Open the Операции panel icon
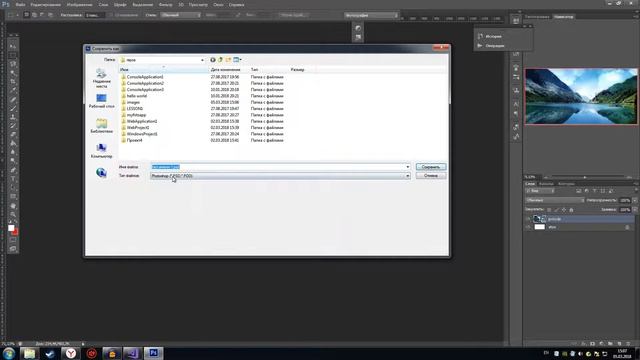Image resolution: width=640 pixels, height=360 pixels. tap(480, 46)
